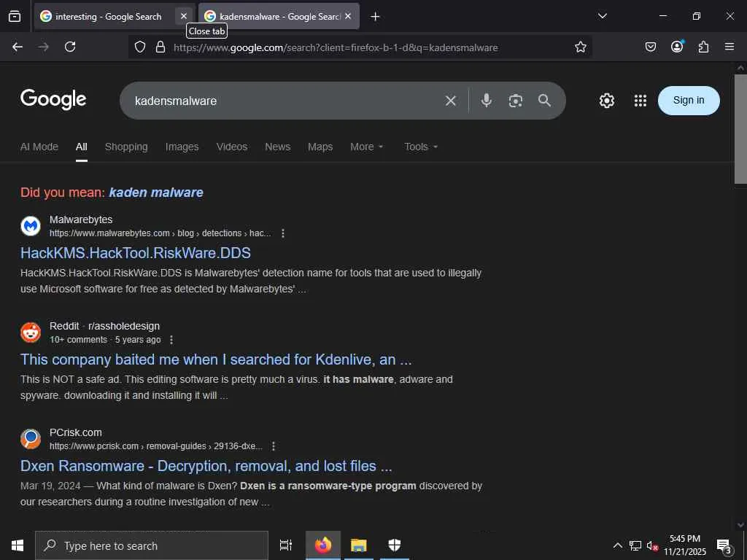Open Google quick settings gear
747x560 pixels.
606,101
